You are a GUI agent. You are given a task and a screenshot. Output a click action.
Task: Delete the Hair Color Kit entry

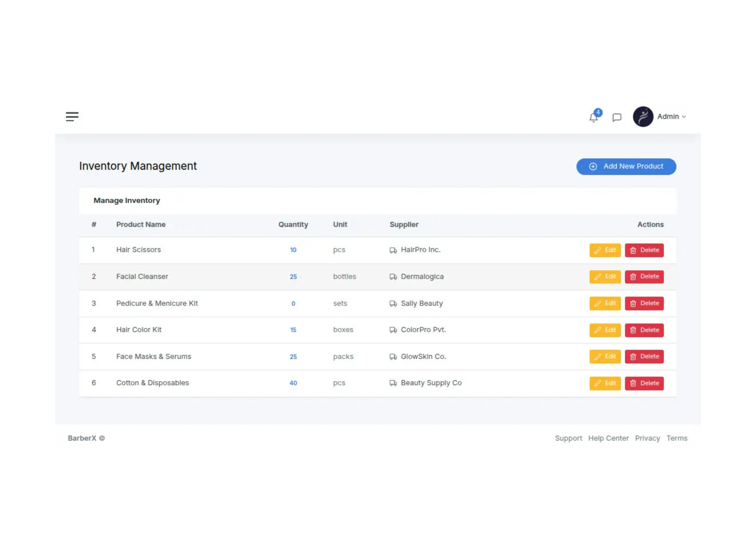(644, 330)
